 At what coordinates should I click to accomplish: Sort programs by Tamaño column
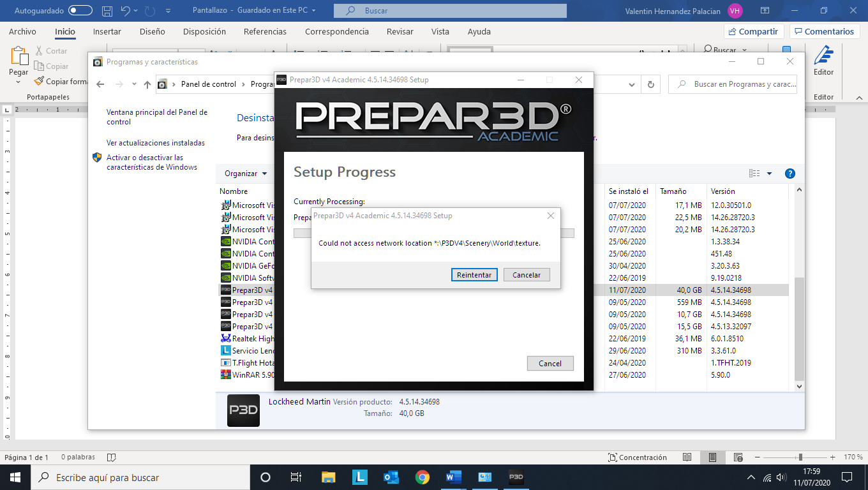[673, 191]
